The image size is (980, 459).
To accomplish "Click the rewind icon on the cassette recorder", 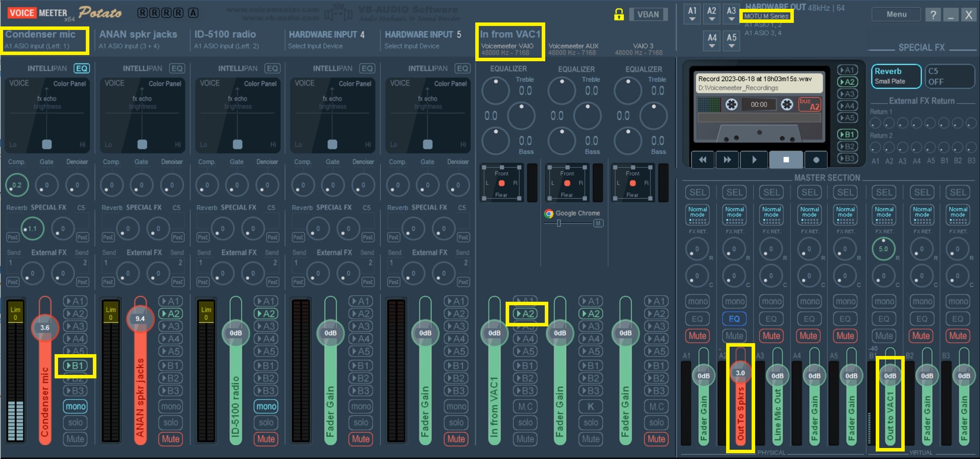I will click(x=703, y=159).
